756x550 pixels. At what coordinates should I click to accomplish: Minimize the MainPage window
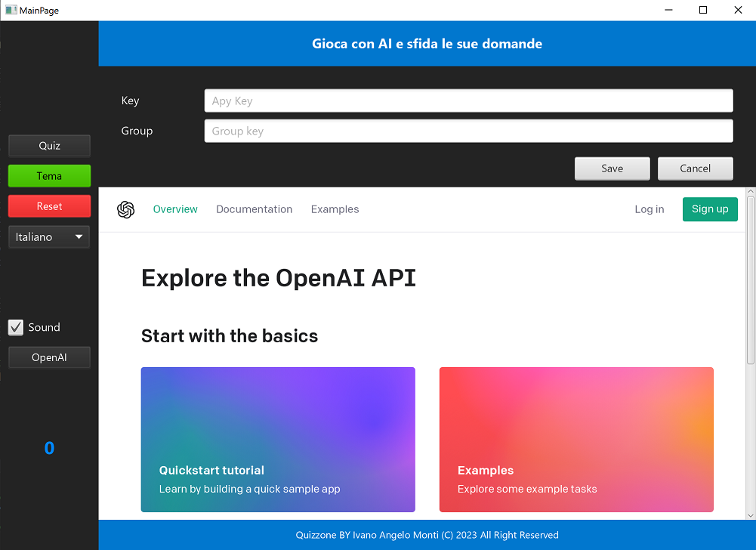[668, 10]
